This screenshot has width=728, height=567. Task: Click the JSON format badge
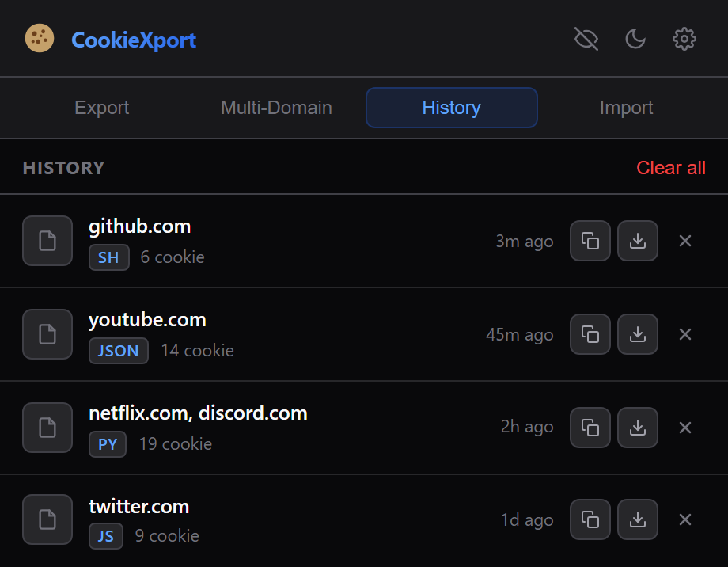tap(119, 351)
